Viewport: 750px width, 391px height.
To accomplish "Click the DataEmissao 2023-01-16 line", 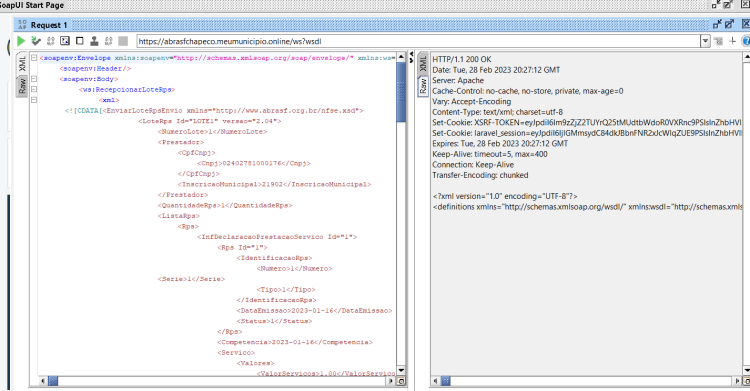I will [314, 311].
